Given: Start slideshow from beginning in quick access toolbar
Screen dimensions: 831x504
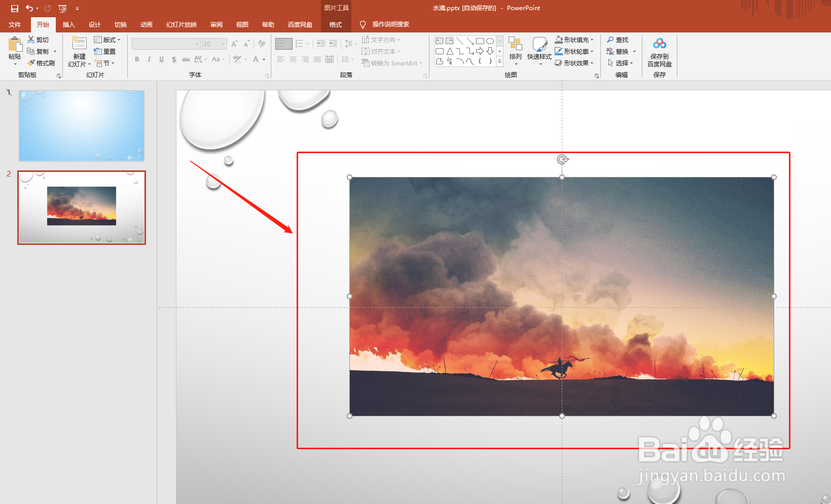Looking at the screenshot, I should 63,8.
